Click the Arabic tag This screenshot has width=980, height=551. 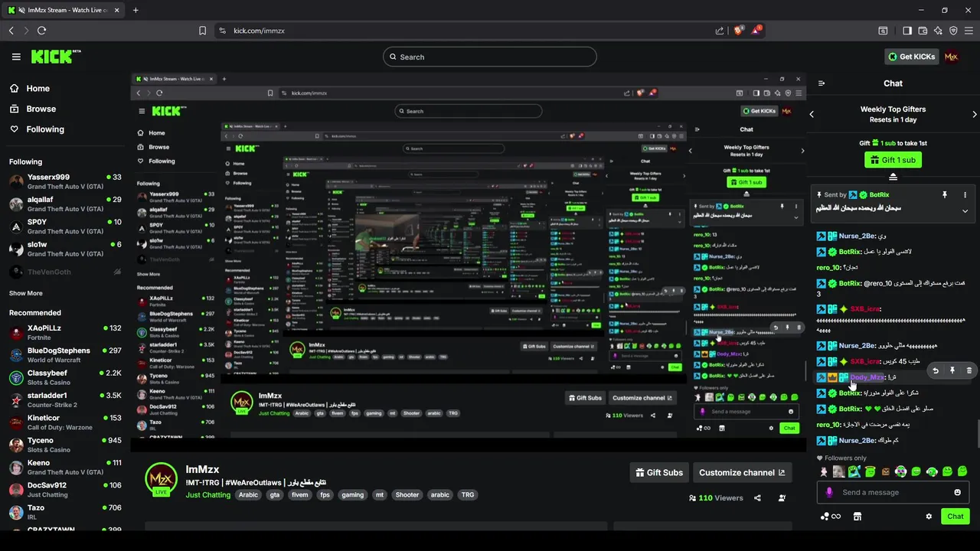click(248, 495)
